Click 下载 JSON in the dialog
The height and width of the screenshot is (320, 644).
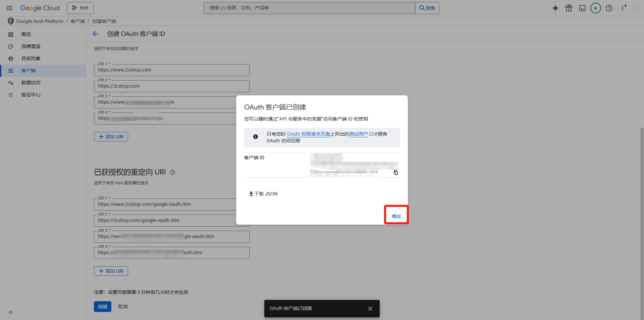[263, 194]
